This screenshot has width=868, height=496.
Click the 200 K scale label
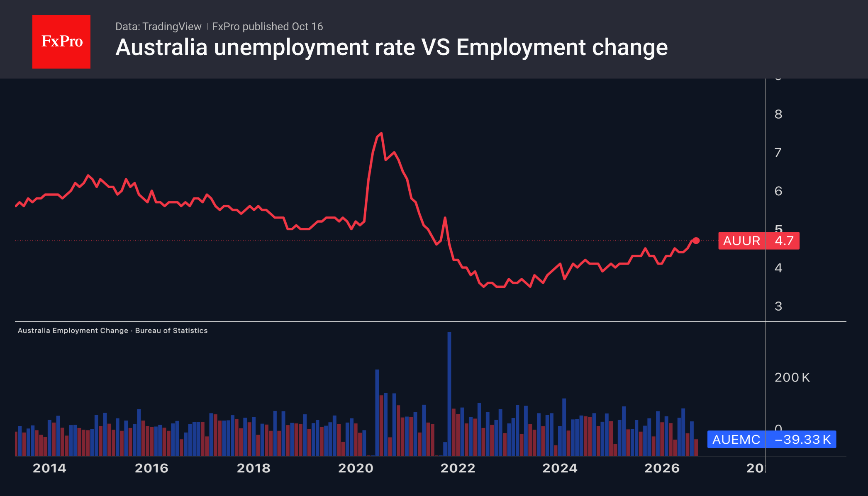[x=792, y=377]
